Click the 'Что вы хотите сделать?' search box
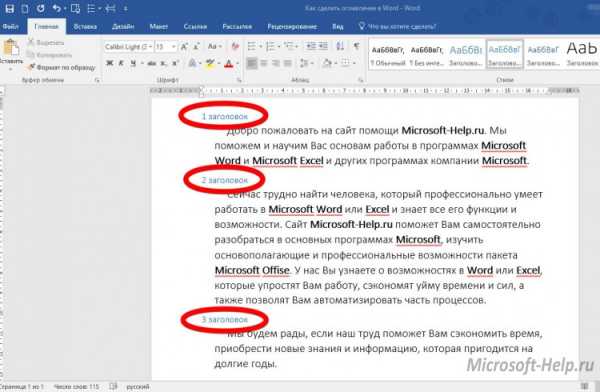The height and width of the screenshot is (392, 600). click(x=402, y=26)
